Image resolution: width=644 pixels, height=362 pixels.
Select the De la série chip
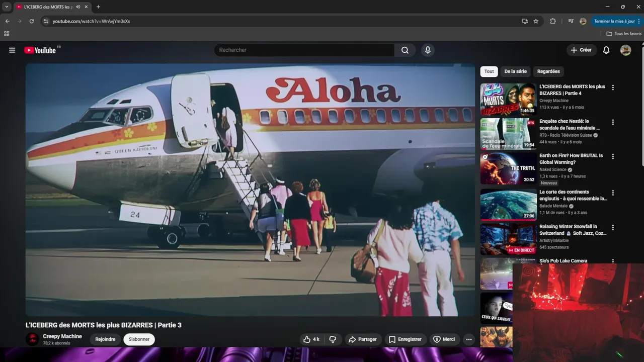pos(515,71)
